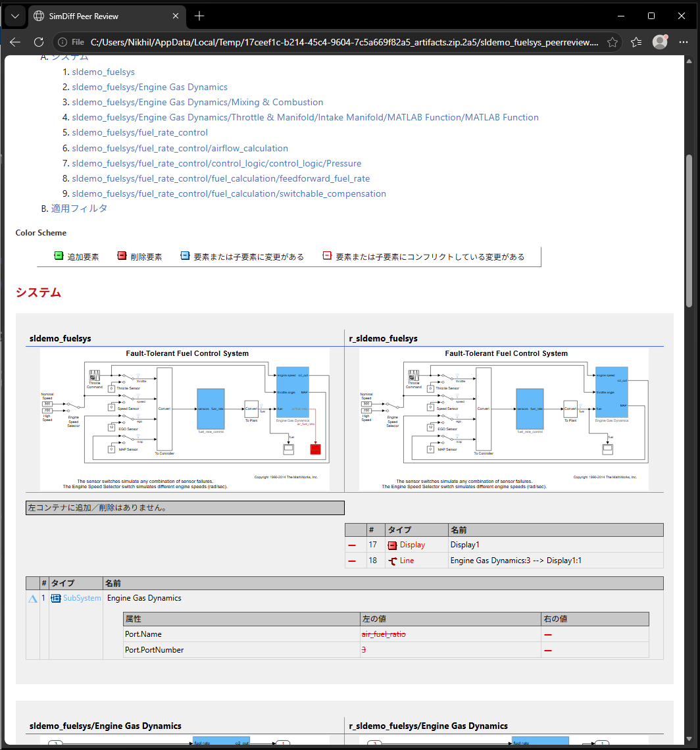
Task: Click the red-outlined conflict legend icon
Action: (x=327, y=256)
